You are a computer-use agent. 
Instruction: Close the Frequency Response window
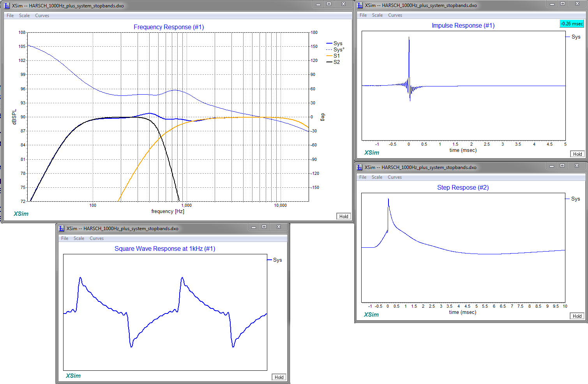coord(343,4)
